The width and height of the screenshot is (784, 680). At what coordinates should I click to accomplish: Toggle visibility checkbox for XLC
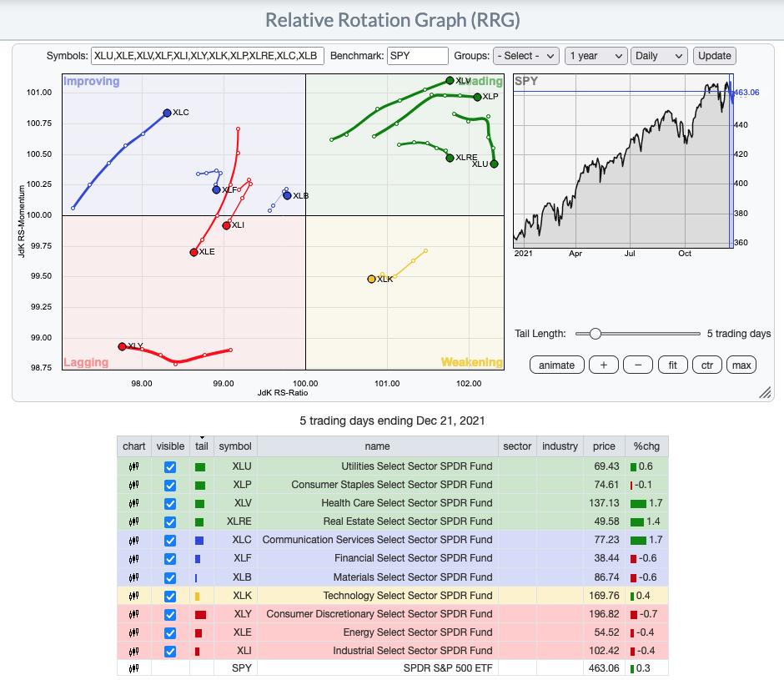170,541
